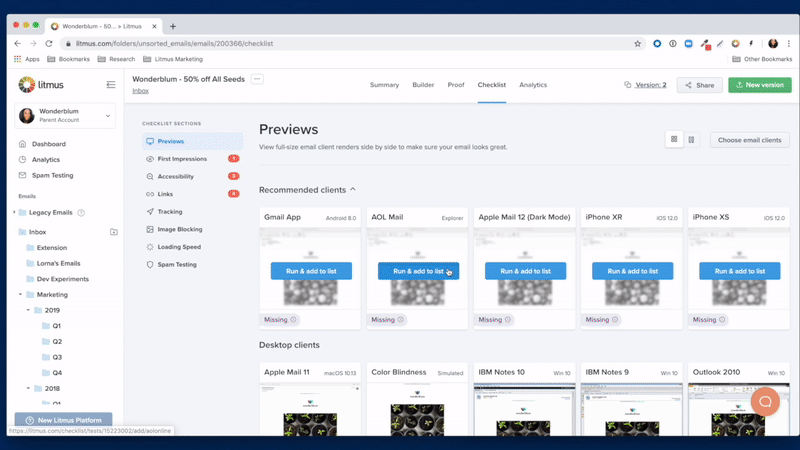Open the Q4 folder
Image resolution: width=800 pixels, height=450 pixels.
[x=57, y=373]
